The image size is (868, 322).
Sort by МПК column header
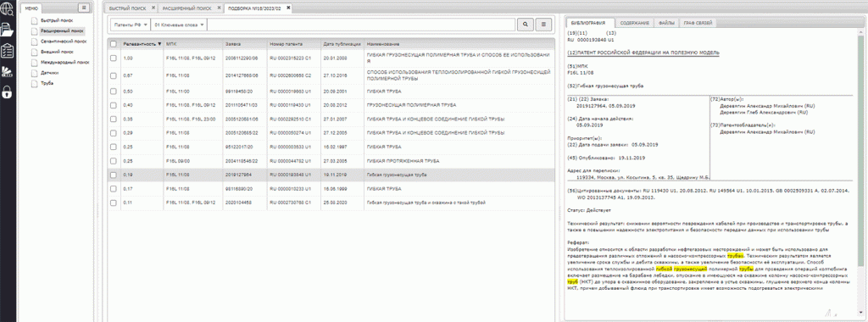(193, 44)
